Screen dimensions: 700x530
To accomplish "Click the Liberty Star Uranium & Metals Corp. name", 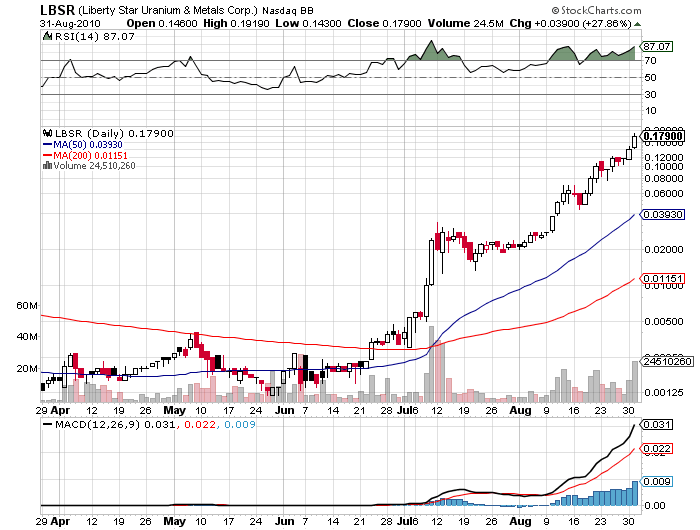I will click(168, 10).
